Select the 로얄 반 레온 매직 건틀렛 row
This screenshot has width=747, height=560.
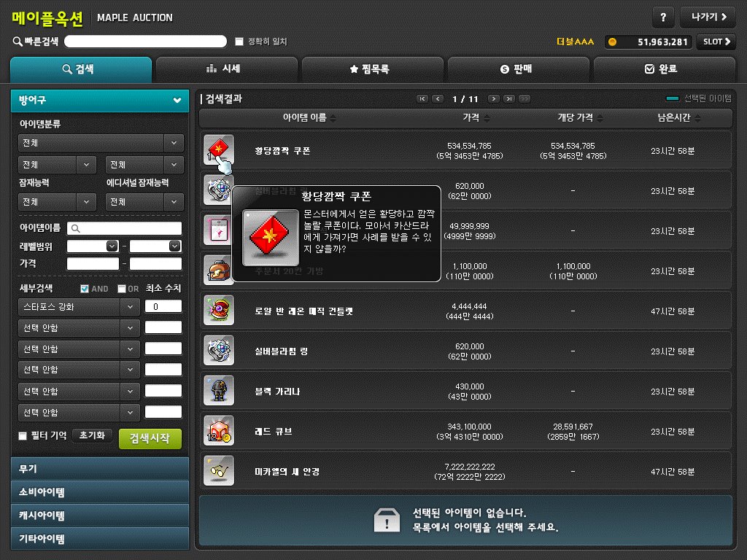[x=466, y=311]
